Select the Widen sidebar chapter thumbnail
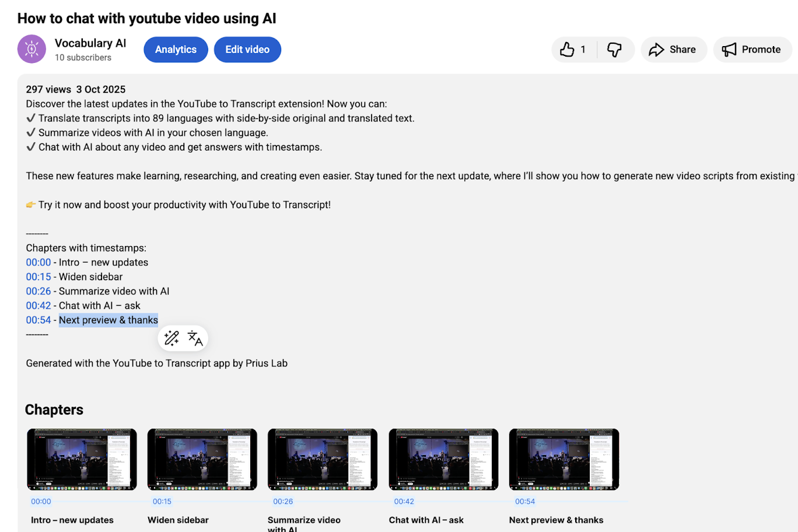This screenshot has height=532, width=798. [202, 459]
